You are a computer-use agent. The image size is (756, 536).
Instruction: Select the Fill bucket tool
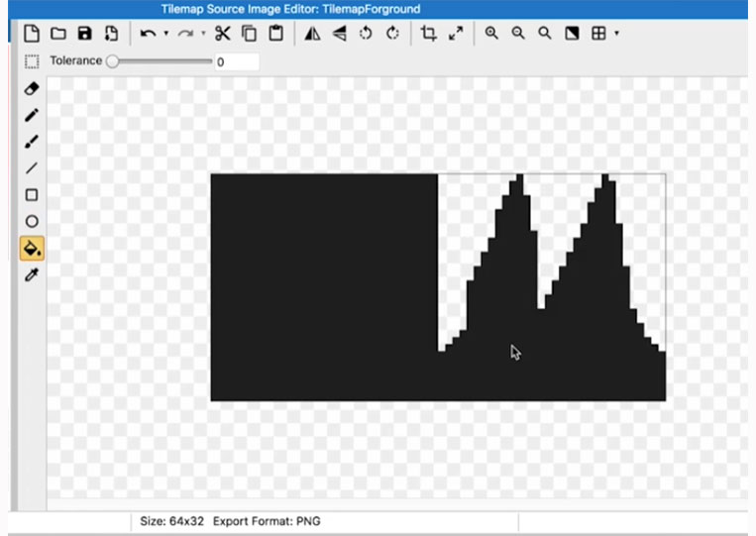click(x=32, y=249)
